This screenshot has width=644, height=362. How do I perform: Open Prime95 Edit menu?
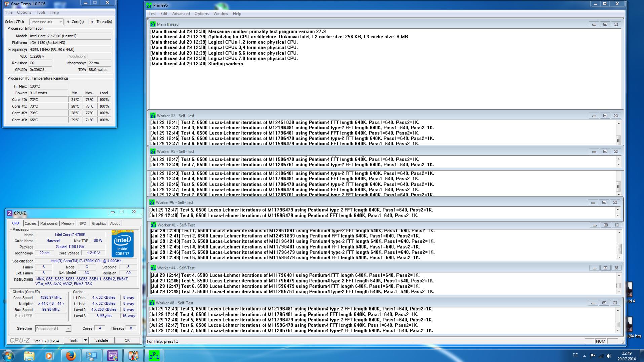(164, 14)
